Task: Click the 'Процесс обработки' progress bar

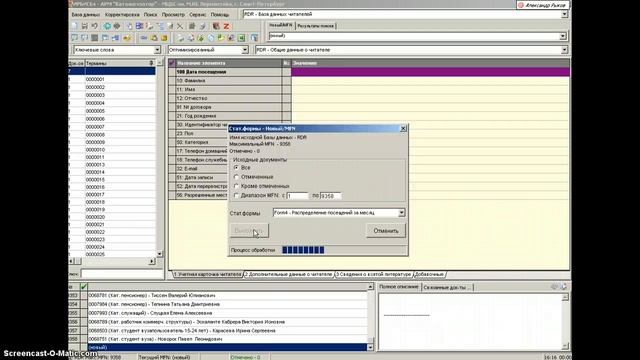Action: pyautogui.click(x=343, y=250)
